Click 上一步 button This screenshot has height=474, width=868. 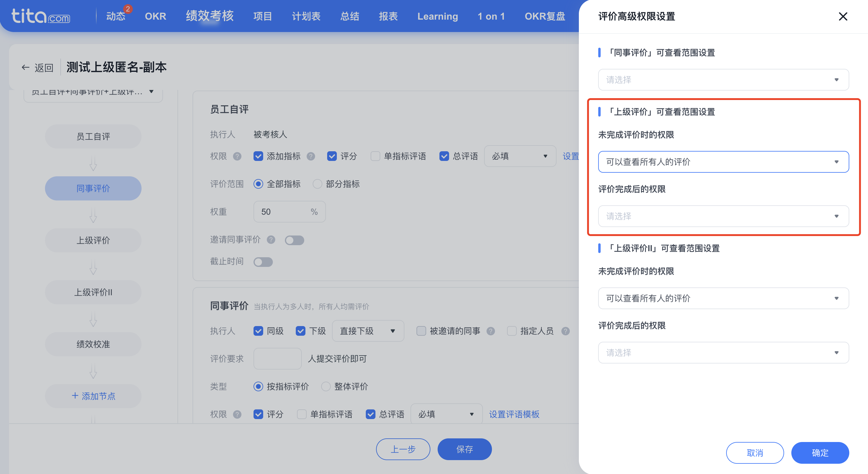403,449
